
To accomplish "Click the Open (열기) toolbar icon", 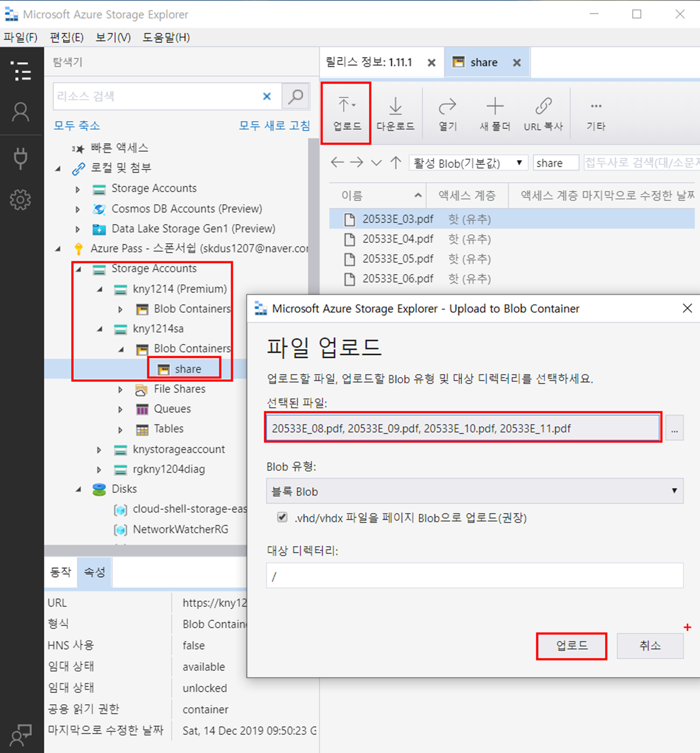I will click(447, 113).
